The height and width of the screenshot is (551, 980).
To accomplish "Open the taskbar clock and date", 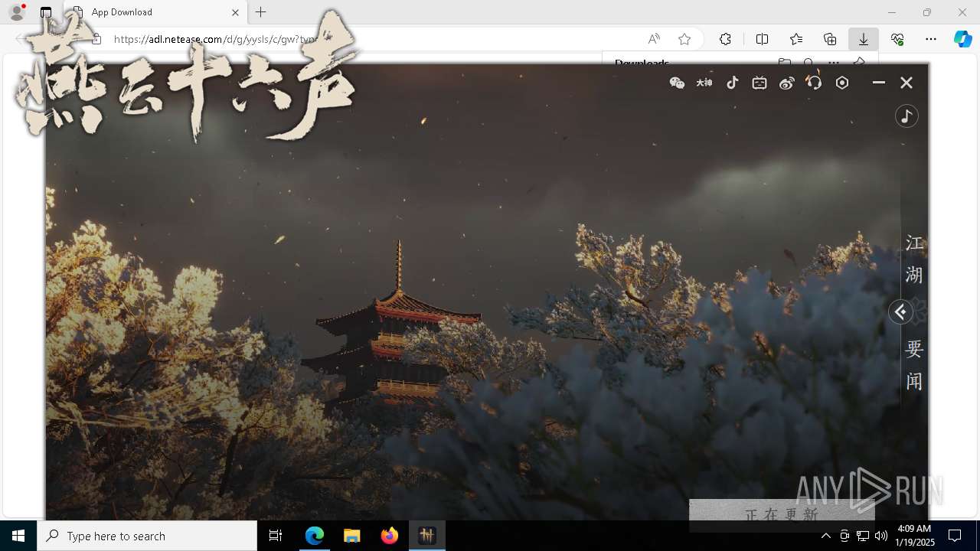I will coord(914,536).
